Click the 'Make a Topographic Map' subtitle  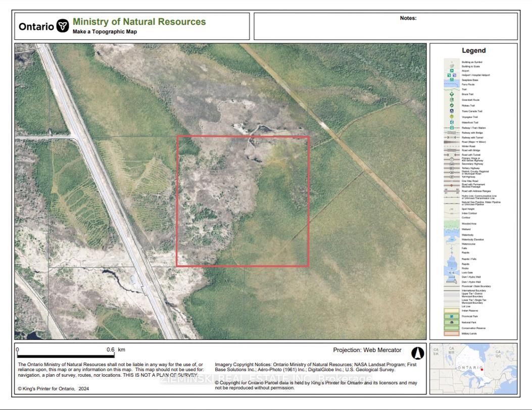point(105,31)
